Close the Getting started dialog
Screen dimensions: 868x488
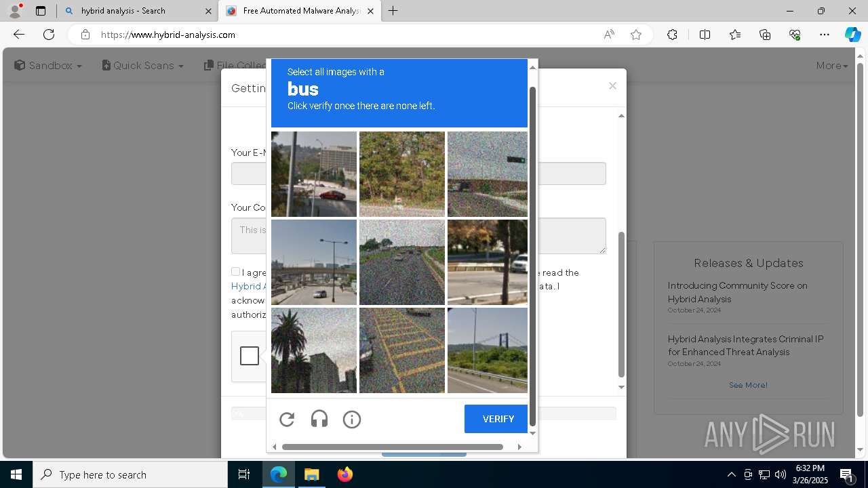[612, 86]
